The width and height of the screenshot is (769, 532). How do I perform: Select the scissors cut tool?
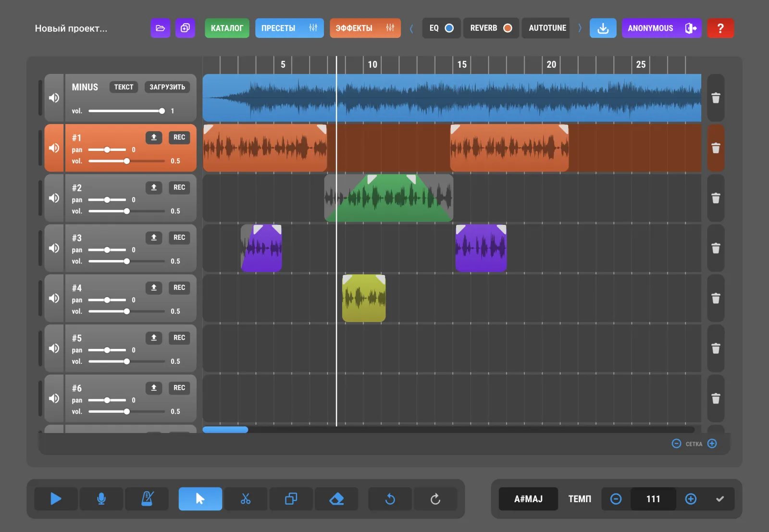246,499
